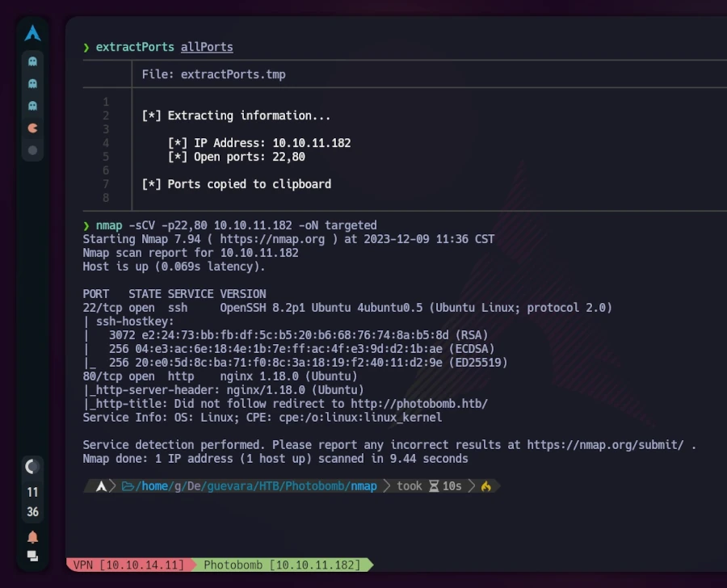Click the folder icon in prompt path
This screenshot has width=727, height=588.
pos(128,486)
